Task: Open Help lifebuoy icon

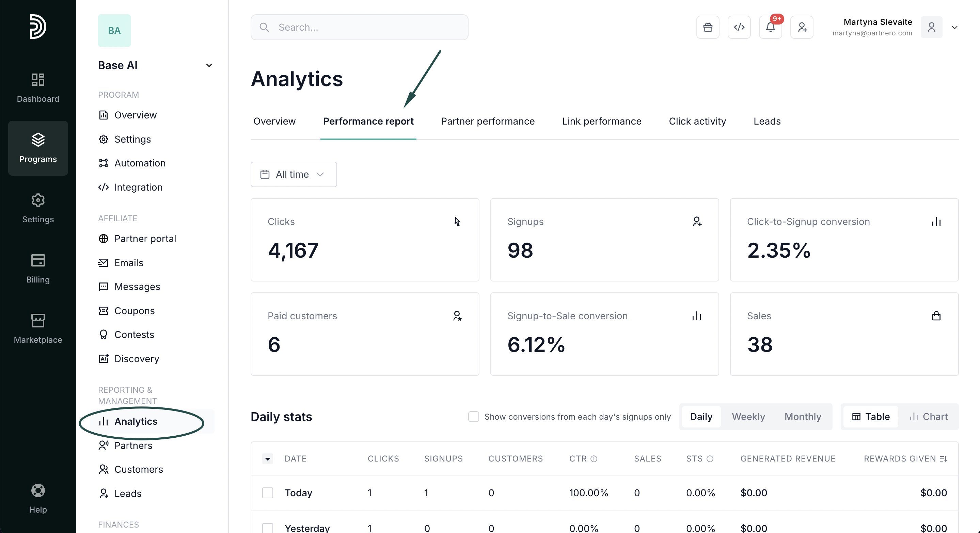Action: click(38, 498)
